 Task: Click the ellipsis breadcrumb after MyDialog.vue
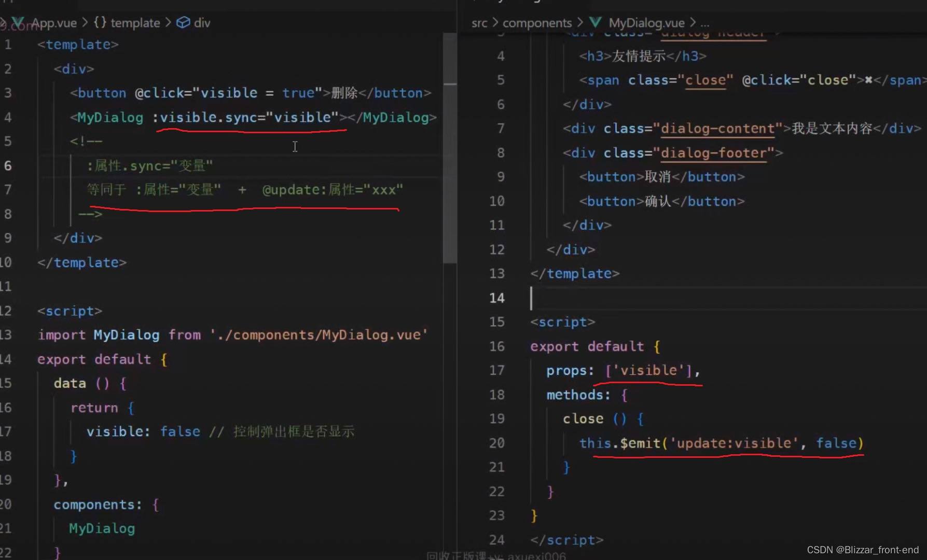coord(704,24)
